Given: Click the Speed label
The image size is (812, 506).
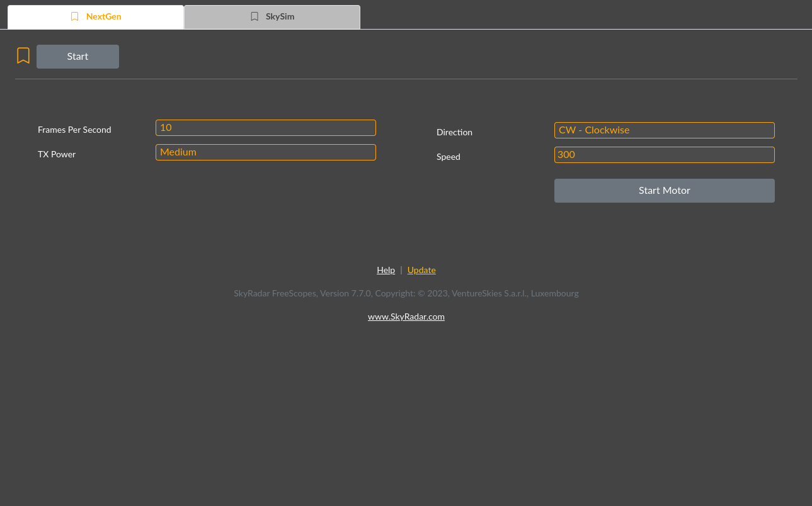Looking at the screenshot, I should coord(449,157).
